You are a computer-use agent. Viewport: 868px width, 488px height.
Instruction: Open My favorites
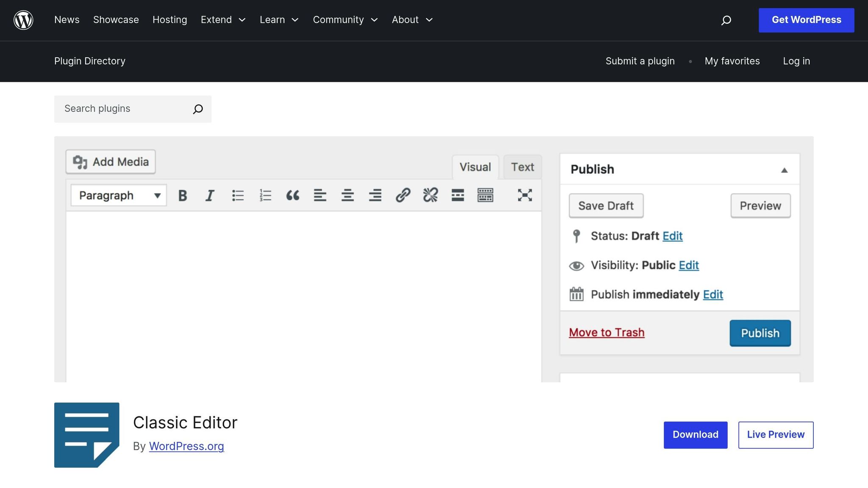(732, 61)
